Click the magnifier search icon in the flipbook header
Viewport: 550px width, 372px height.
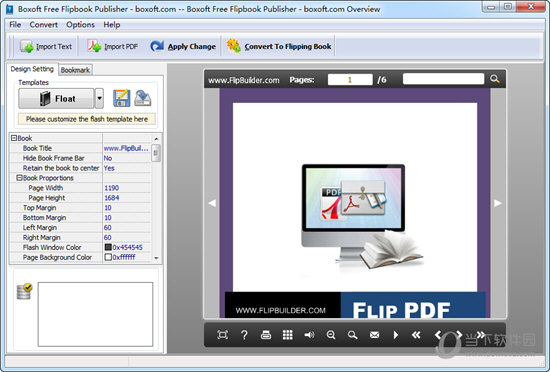(495, 79)
